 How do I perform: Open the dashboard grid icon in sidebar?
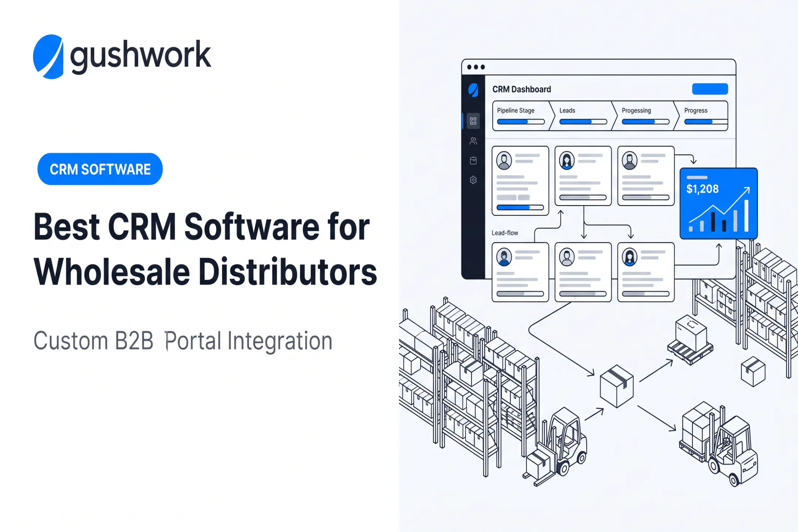coord(473,121)
